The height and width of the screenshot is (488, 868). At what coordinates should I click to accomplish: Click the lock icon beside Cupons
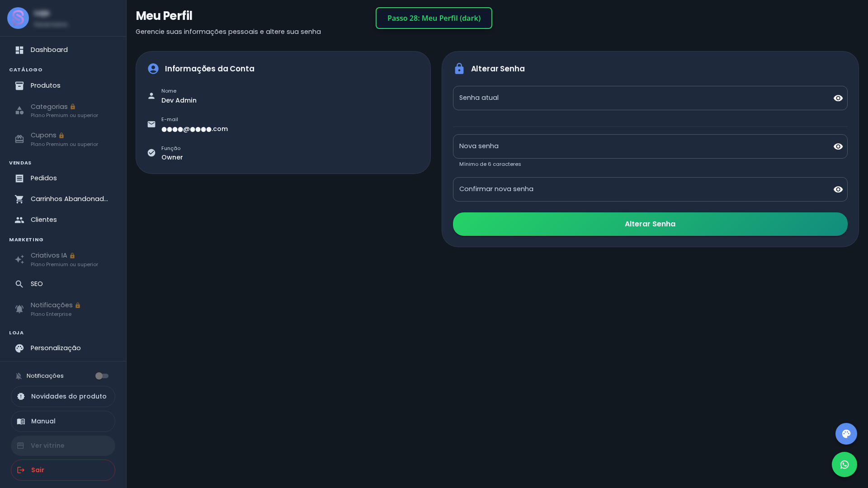click(61, 136)
